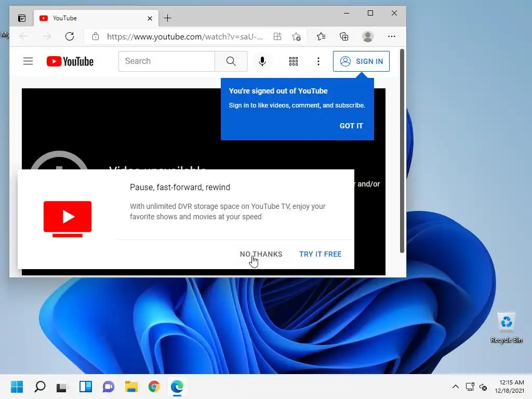Click the SIGN IN button
Viewport: 532px width, 399px height.
point(362,61)
